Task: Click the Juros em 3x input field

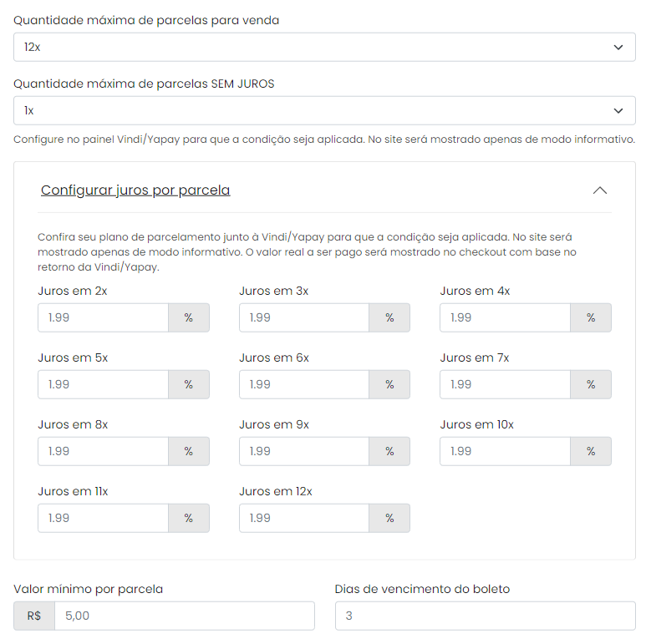Action: (304, 317)
